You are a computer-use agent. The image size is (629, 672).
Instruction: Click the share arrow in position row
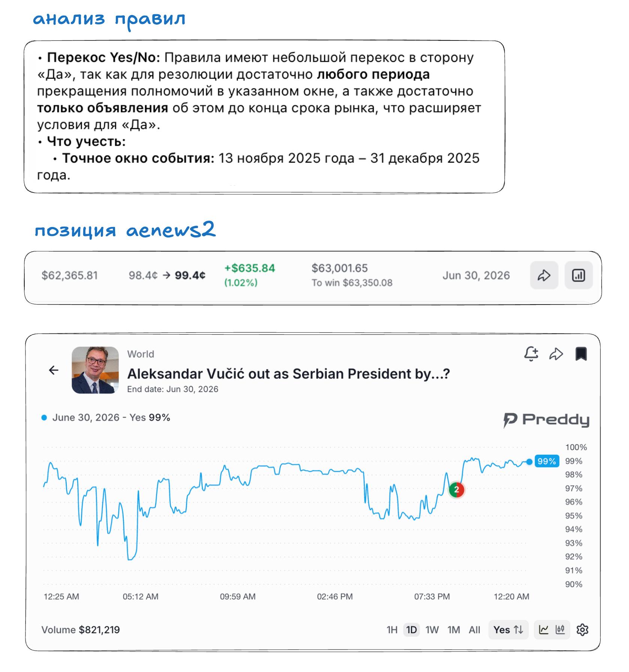click(544, 275)
